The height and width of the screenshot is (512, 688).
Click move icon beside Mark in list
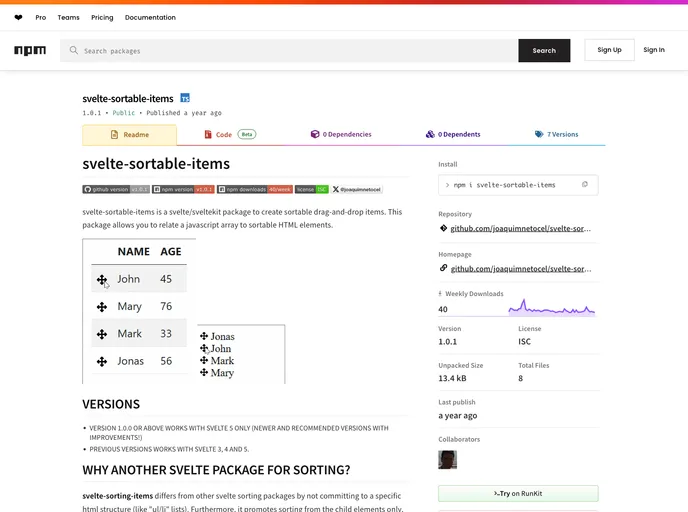(x=204, y=360)
